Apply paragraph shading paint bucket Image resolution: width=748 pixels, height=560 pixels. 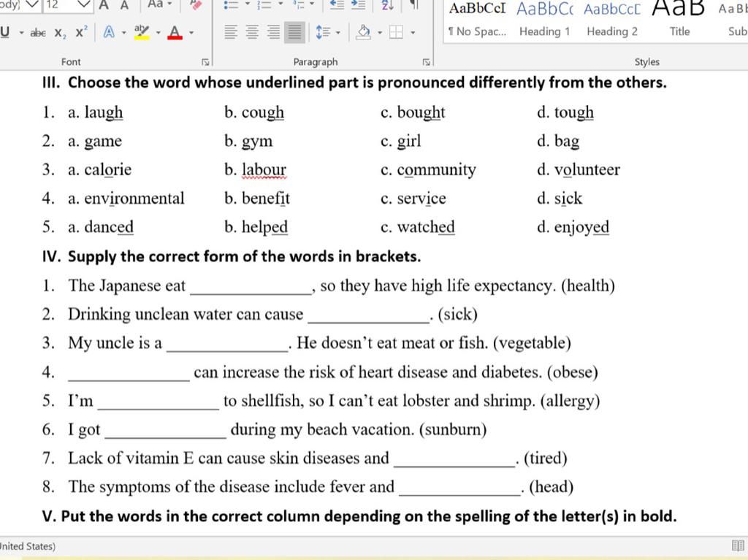tap(364, 32)
